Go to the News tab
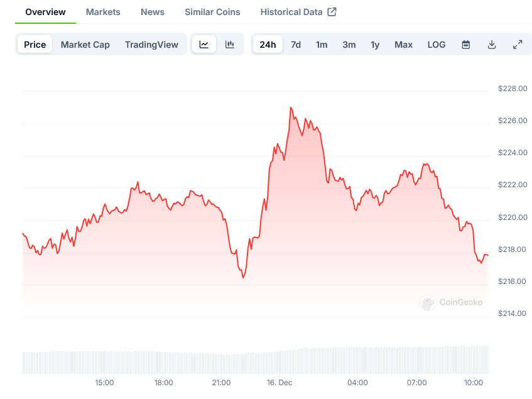This screenshot has height=399, width=532. (x=153, y=12)
